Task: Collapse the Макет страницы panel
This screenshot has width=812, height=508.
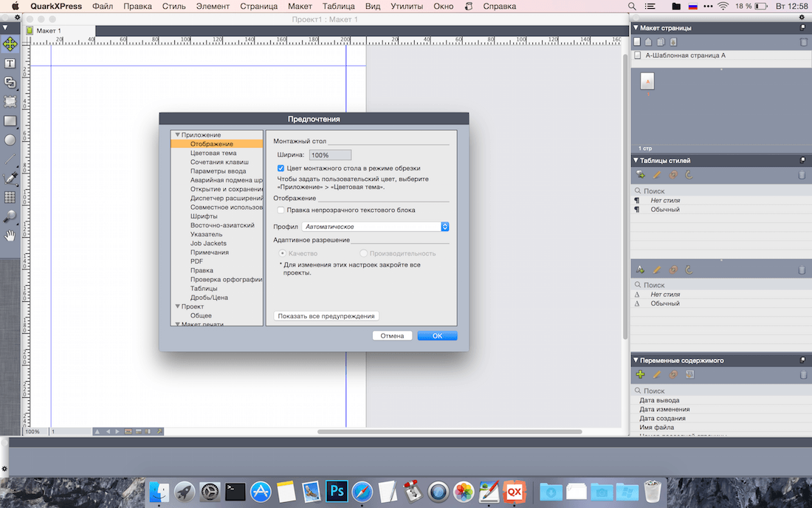Action: click(636, 27)
